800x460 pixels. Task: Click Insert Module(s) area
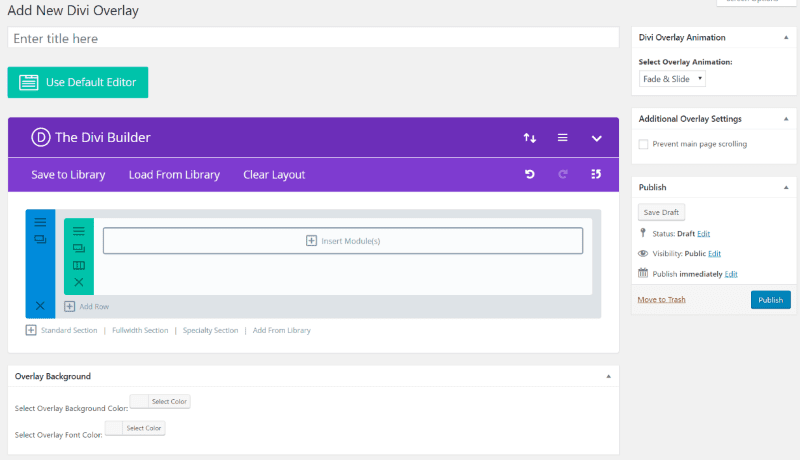point(343,241)
